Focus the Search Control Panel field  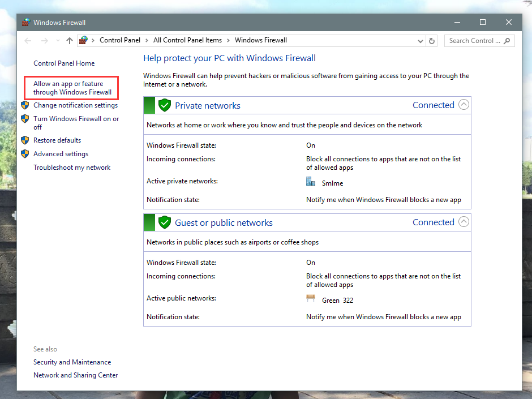coord(479,41)
